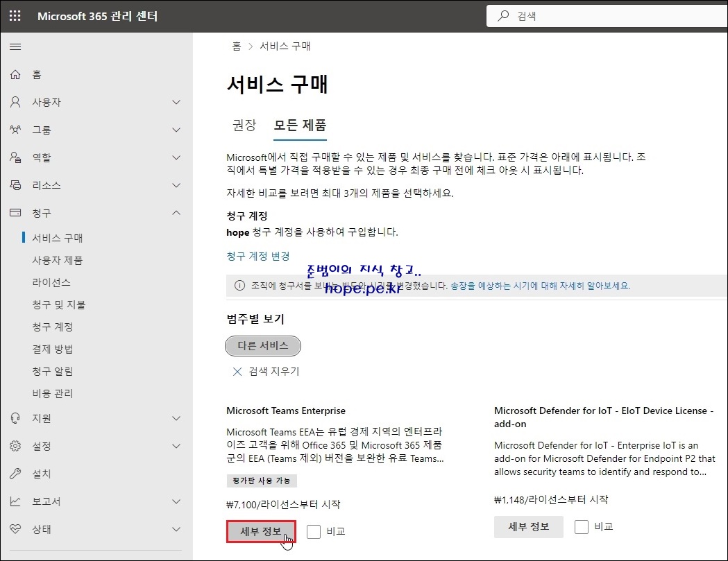Click the Microsoft Teams Enterprise product title
The width and height of the screenshot is (728, 561).
286,411
